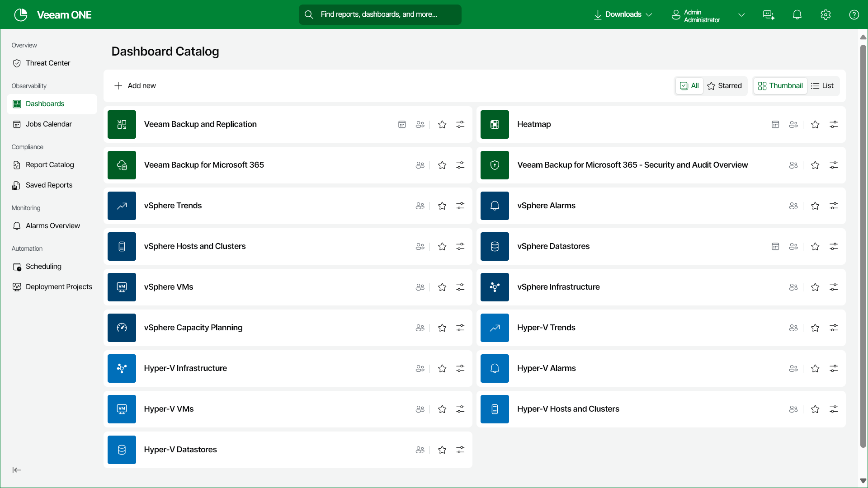Image resolution: width=868 pixels, height=488 pixels.
Task: Select Dashboards in sidebar
Action: click(x=52, y=104)
